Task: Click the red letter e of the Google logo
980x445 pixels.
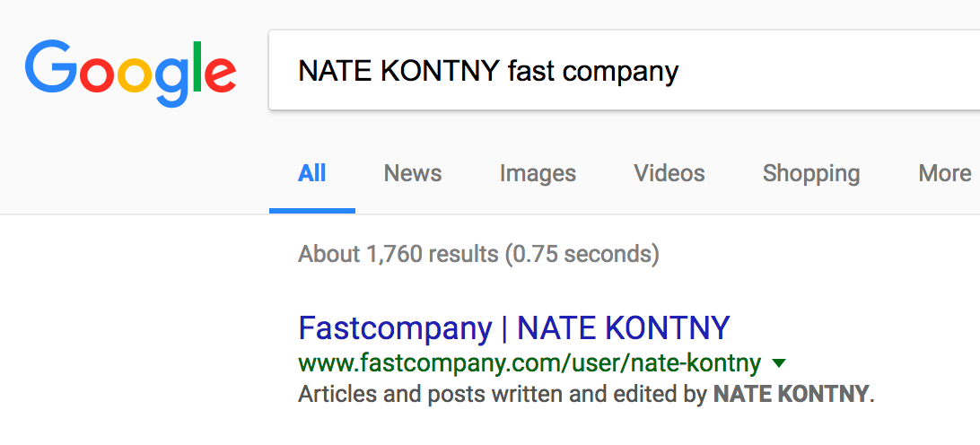Action: (x=221, y=75)
